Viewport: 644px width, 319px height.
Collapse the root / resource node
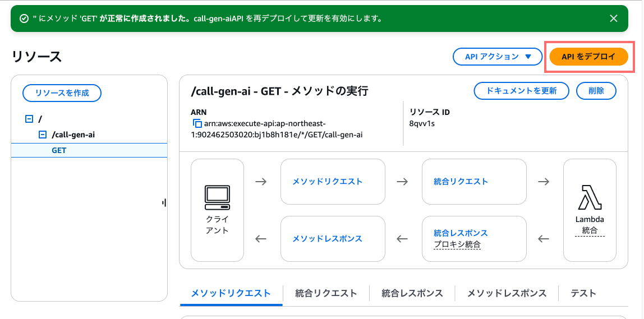tap(29, 119)
